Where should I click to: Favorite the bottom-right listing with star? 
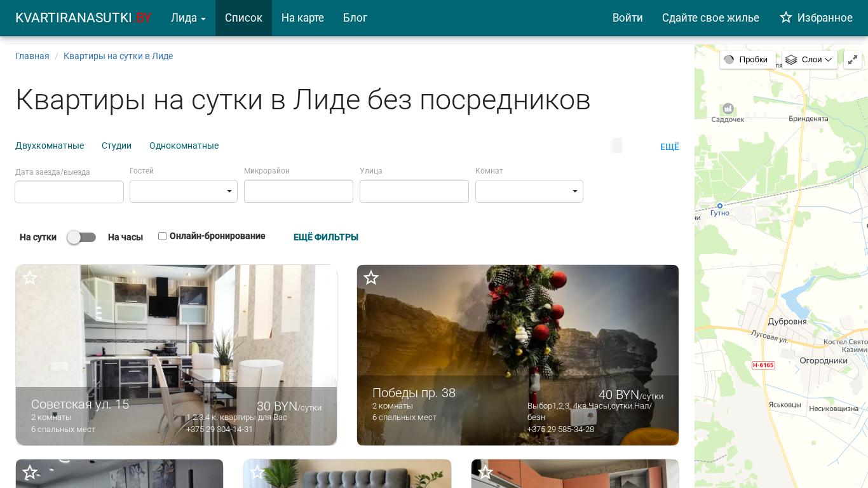[485, 472]
